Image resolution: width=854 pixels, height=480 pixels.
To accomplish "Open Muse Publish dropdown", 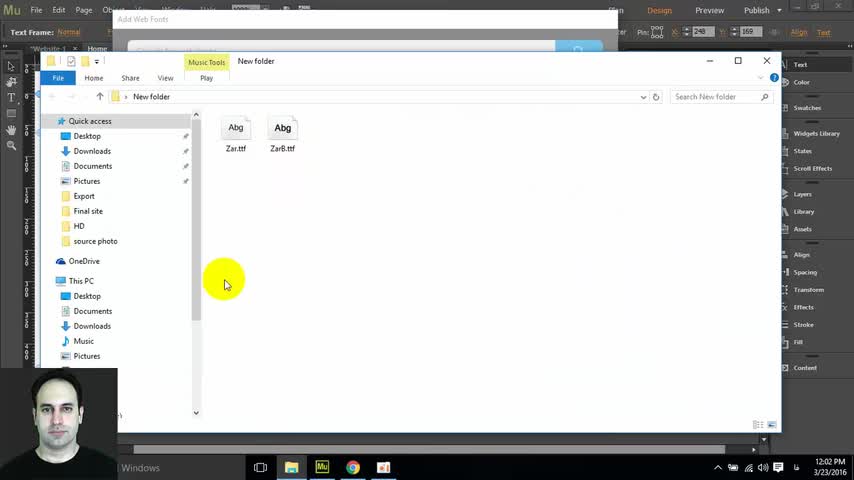I will click(x=762, y=10).
